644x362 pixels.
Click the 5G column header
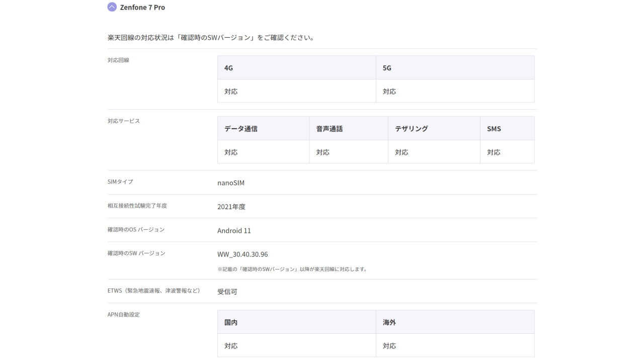[x=387, y=67]
